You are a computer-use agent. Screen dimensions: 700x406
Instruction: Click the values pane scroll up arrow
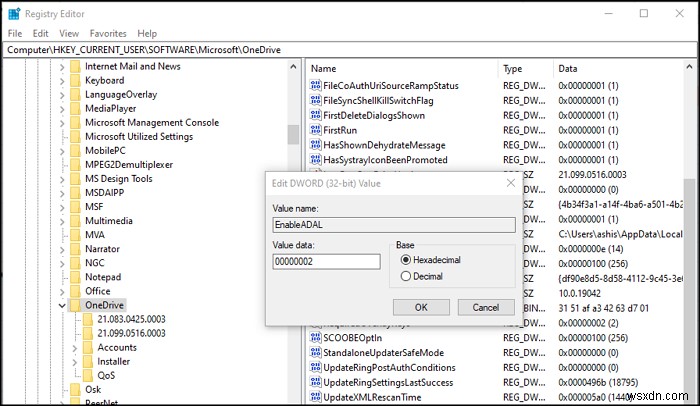click(x=689, y=67)
